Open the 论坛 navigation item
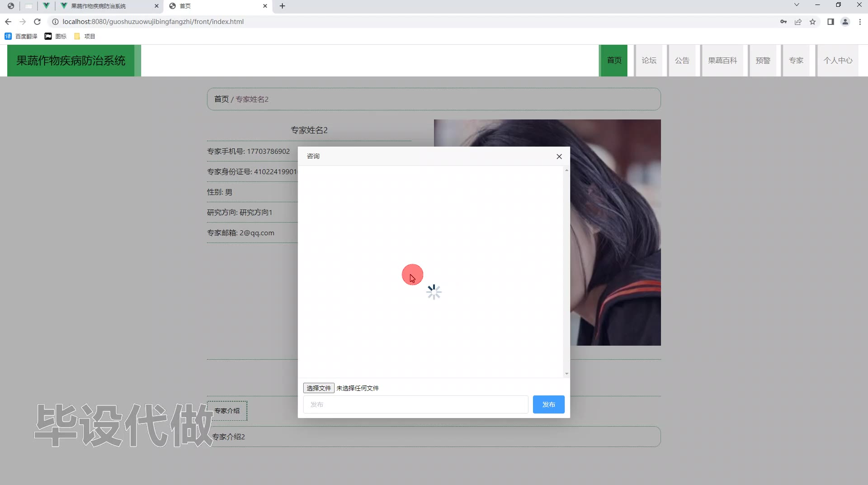 coord(649,61)
